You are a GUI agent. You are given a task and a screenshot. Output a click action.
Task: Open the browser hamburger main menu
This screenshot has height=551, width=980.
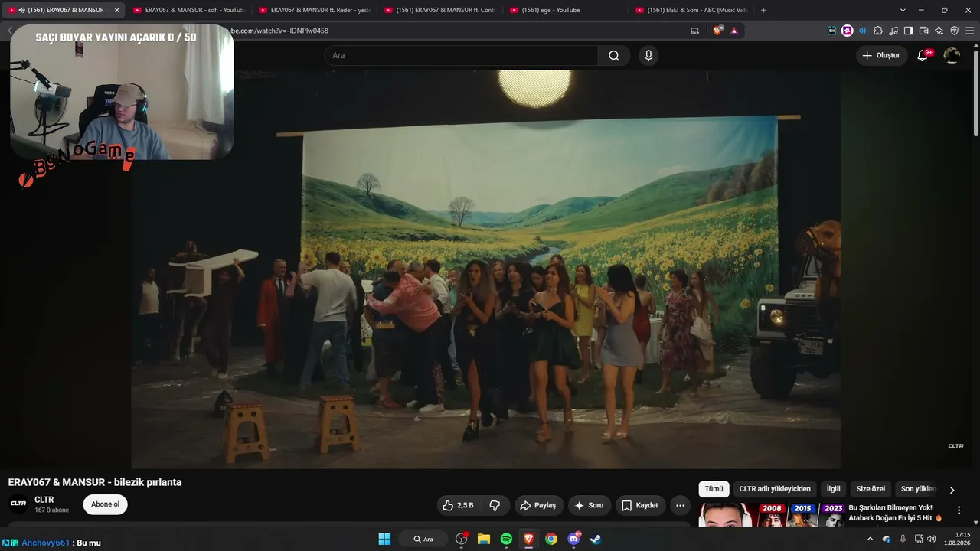(x=969, y=31)
